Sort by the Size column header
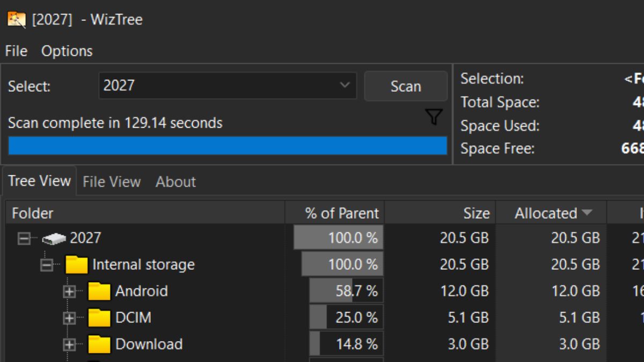Screen dimensions: 644x362 point(441,213)
